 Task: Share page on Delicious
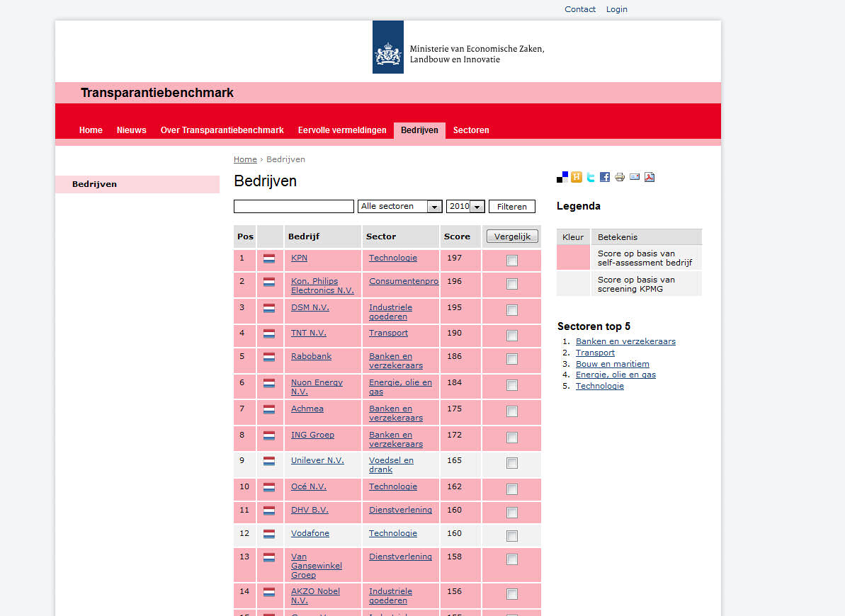click(562, 177)
